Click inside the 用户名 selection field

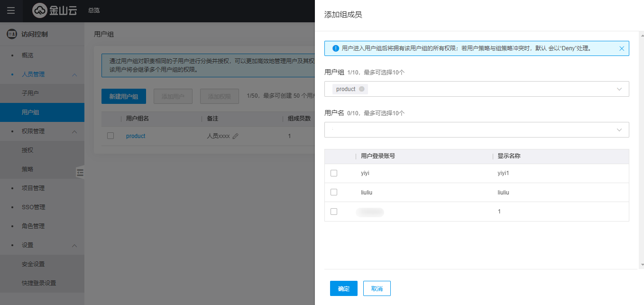(x=477, y=130)
